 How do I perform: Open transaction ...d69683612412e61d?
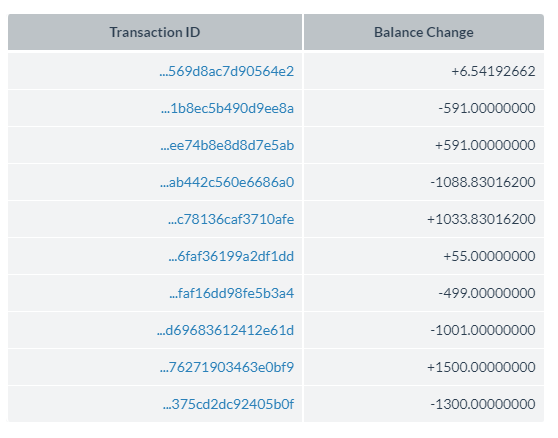tap(226, 330)
